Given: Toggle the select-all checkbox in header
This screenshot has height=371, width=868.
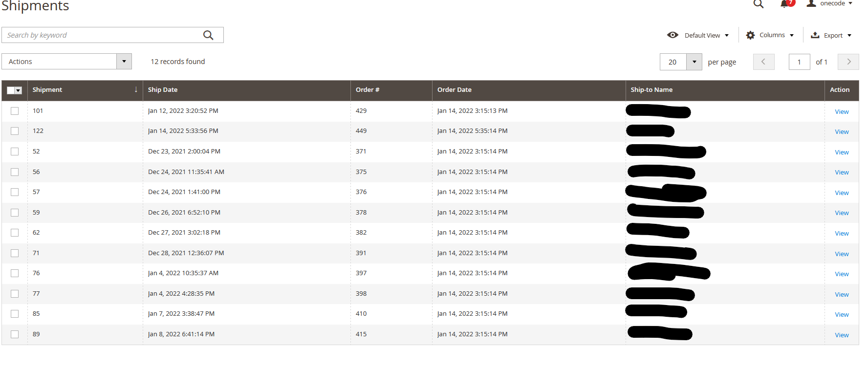Looking at the screenshot, I should click(x=11, y=90).
